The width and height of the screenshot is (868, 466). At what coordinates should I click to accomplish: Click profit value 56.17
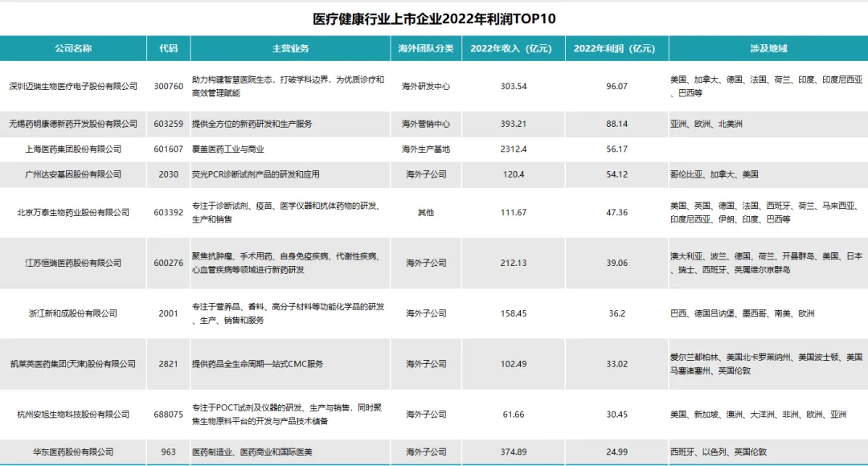[x=616, y=149]
